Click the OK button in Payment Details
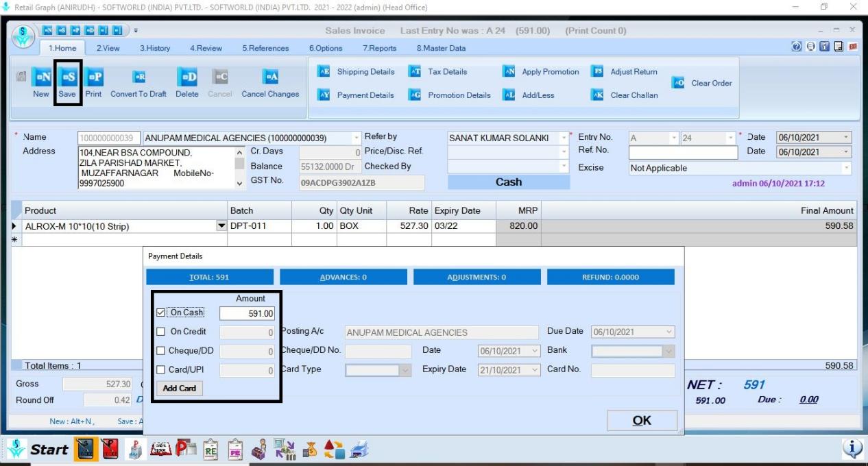Viewport: 868px width, 466px height. 641,420
